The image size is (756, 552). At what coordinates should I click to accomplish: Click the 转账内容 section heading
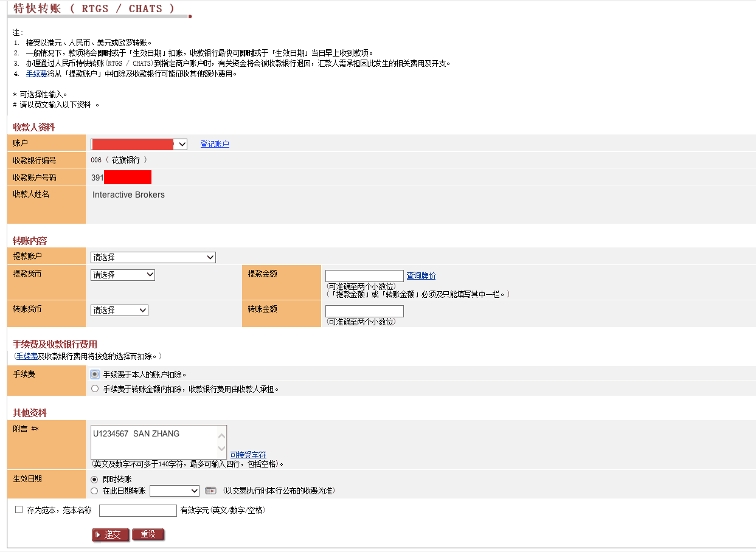pos(30,241)
